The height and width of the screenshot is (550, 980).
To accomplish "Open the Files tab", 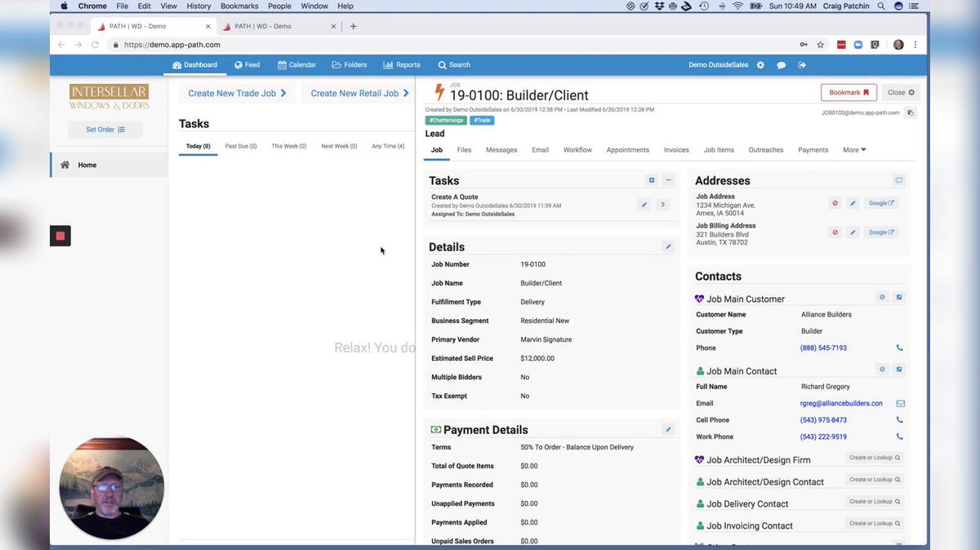I will coord(464,150).
